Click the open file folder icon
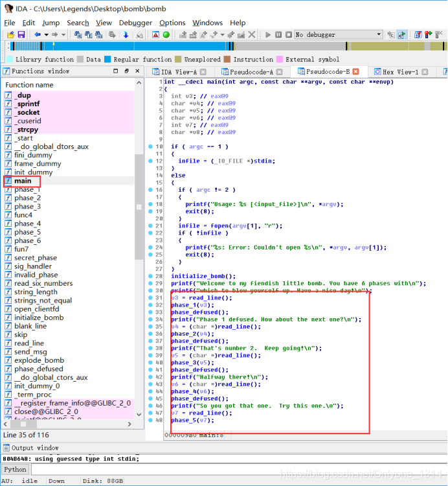 (x=10, y=35)
